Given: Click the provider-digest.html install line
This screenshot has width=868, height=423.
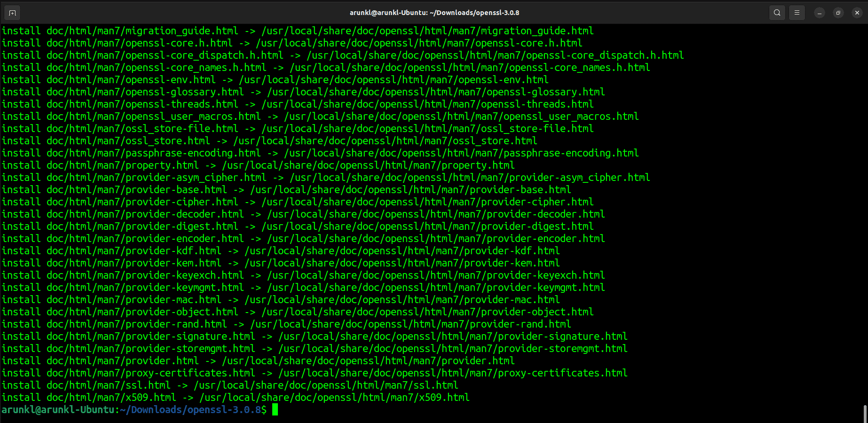Looking at the screenshot, I should click(298, 227).
